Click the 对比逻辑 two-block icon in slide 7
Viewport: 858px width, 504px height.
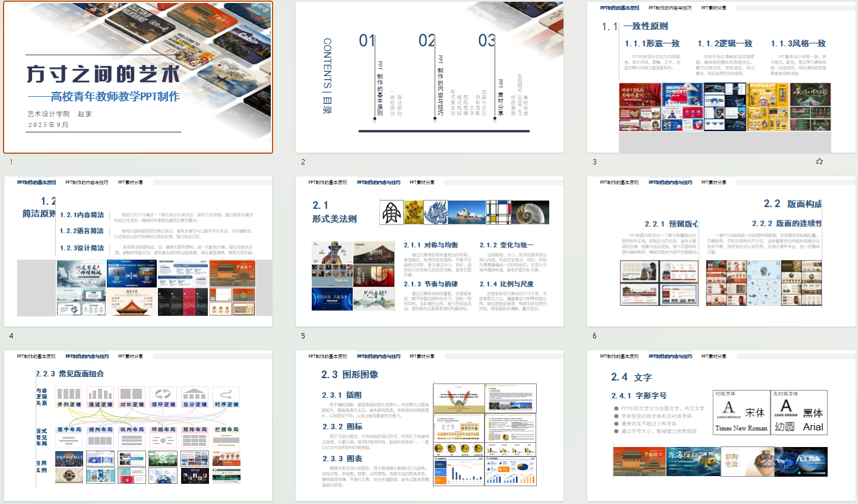point(131,394)
